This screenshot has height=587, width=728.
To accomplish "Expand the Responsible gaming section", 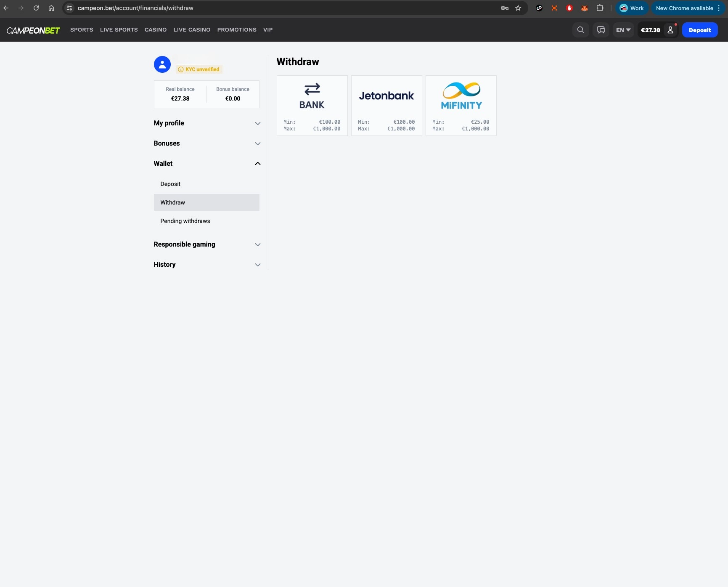I will click(207, 244).
